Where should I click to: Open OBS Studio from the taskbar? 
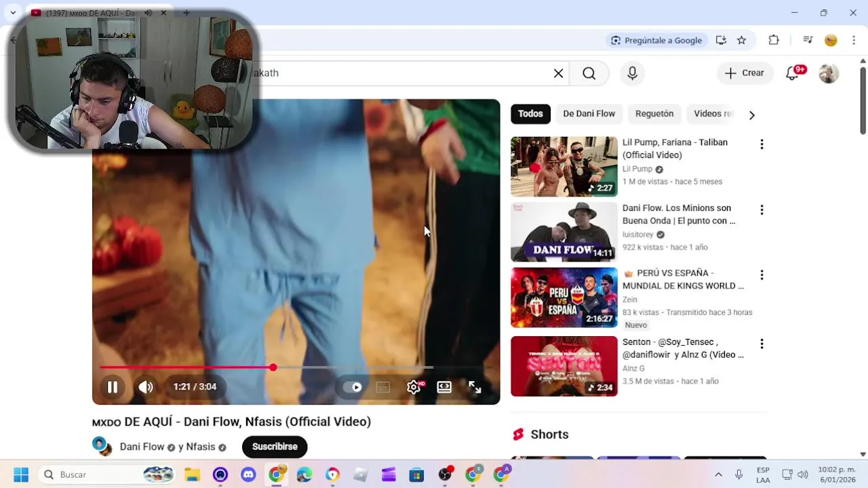pos(445,474)
